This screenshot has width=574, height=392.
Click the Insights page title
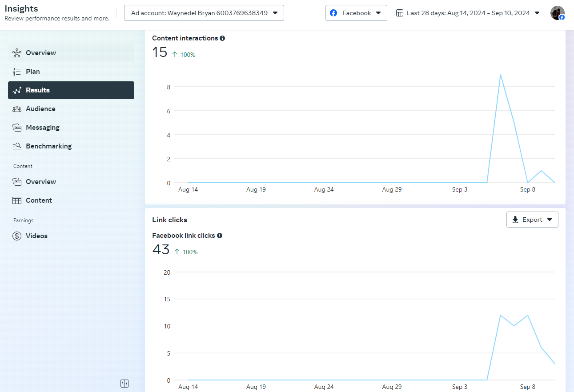pos(21,8)
